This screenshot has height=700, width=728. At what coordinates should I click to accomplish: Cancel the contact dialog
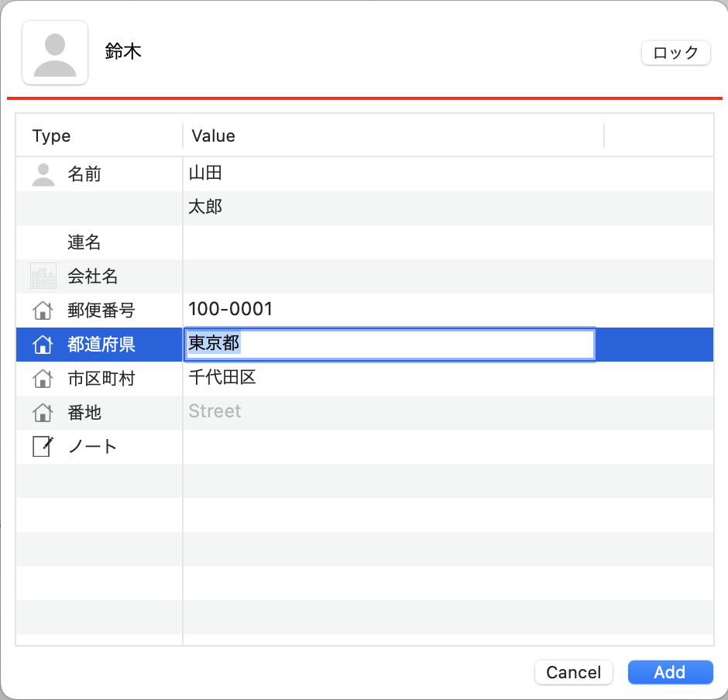(573, 672)
